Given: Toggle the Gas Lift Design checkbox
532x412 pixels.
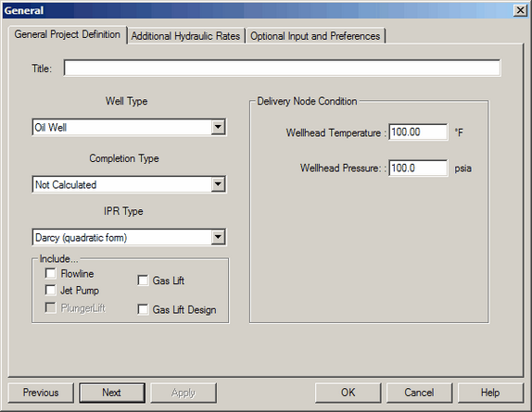Looking at the screenshot, I should click(x=143, y=309).
